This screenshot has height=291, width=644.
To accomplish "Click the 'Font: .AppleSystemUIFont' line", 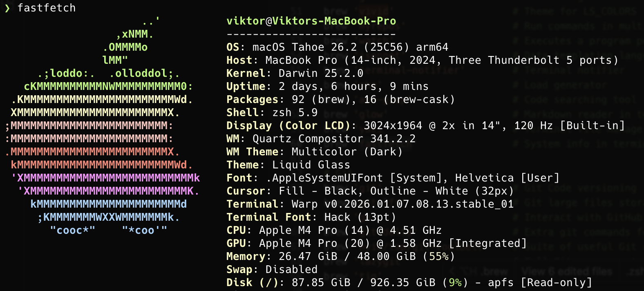I will click(x=393, y=178).
